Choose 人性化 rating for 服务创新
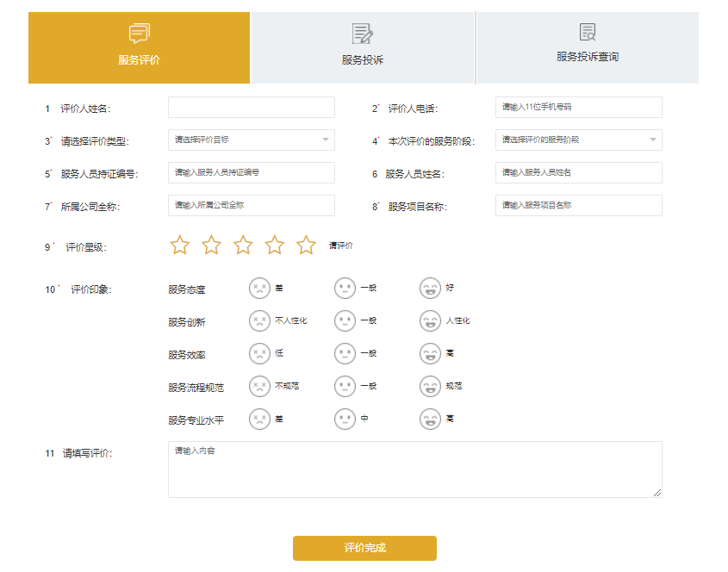The image size is (728, 572). [x=431, y=320]
